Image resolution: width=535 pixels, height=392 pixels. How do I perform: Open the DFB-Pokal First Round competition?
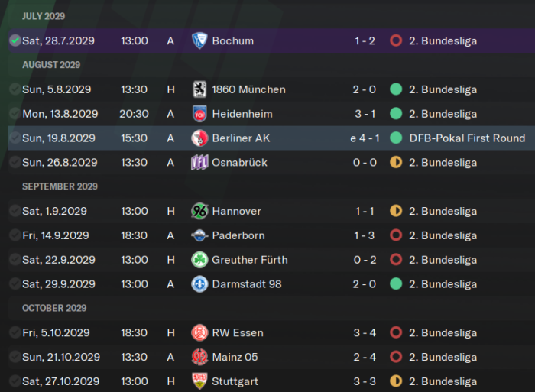click(x=467, y=138)
